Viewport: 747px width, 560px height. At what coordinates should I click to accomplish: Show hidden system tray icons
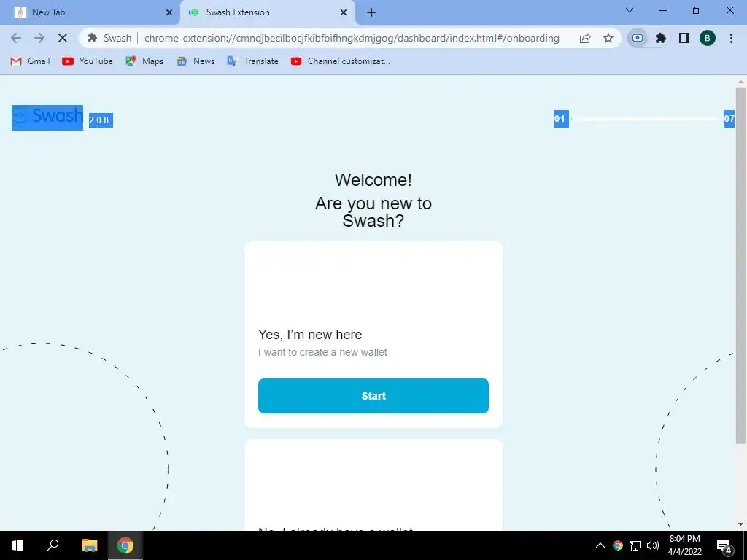point(600,545)
